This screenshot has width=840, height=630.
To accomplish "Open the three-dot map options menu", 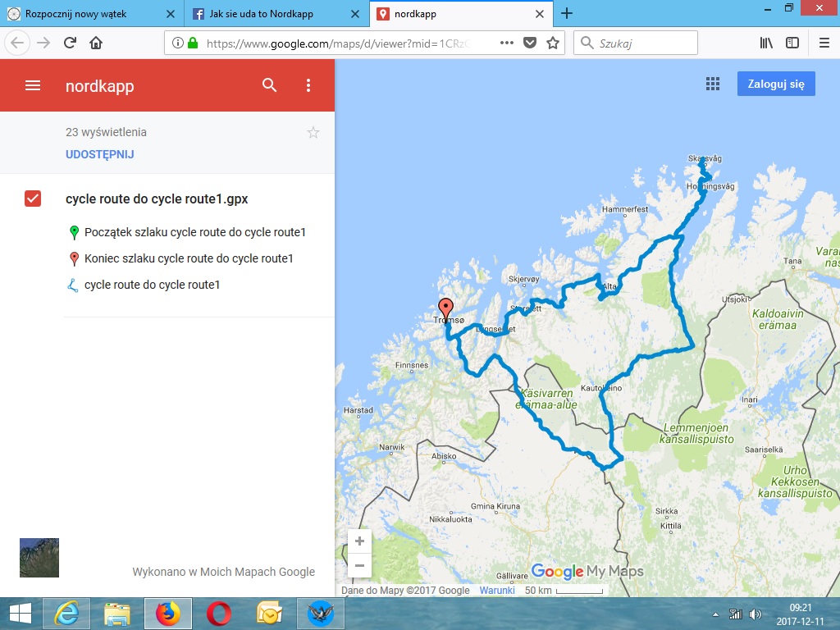I will pos(308,85).
